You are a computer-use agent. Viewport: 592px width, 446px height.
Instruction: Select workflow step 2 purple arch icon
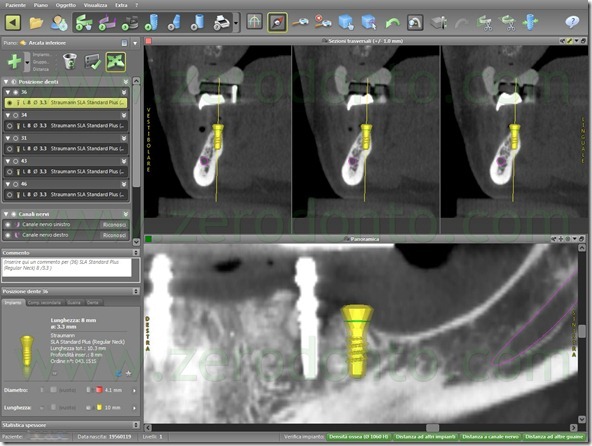[108, 23]
